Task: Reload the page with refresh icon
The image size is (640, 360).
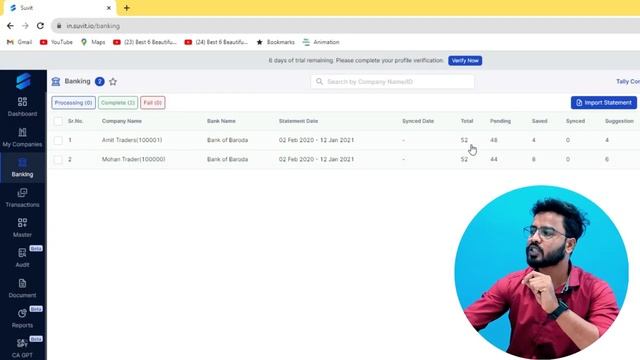Action: (40, 26)
